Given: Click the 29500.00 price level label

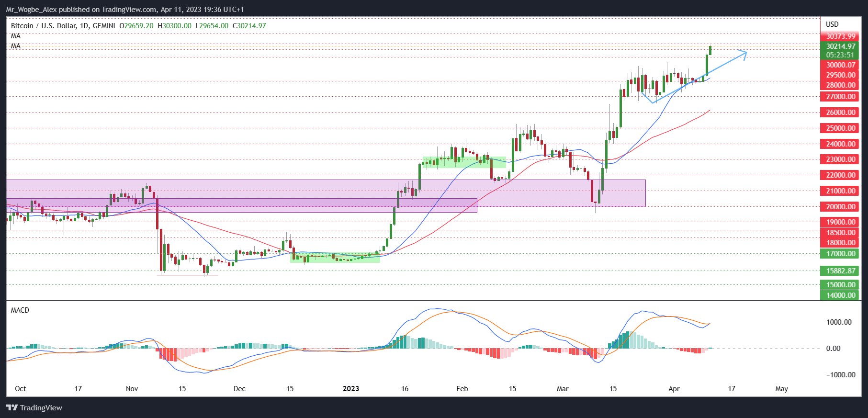Looking at the screenshot, I should (x=840, y=75).
